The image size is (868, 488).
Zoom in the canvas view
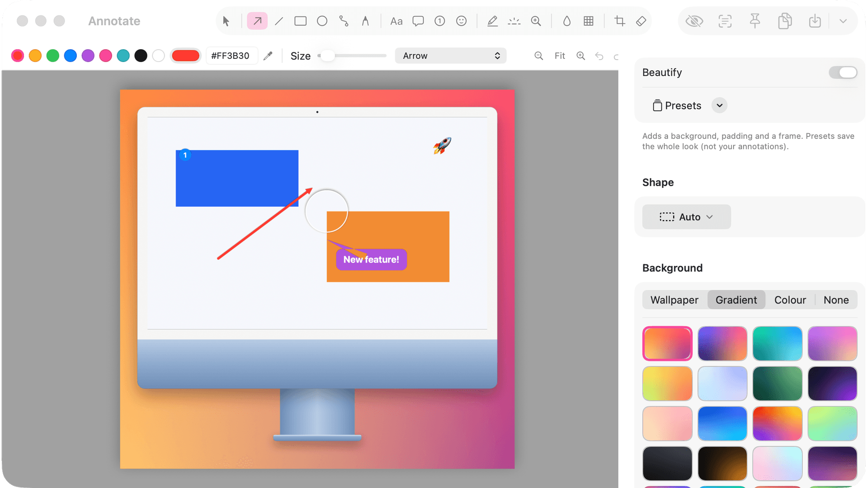[x=581, y=56]
